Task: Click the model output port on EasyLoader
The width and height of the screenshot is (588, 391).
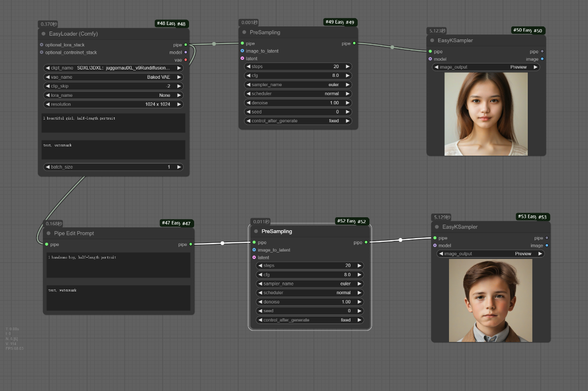Action: 186,52
